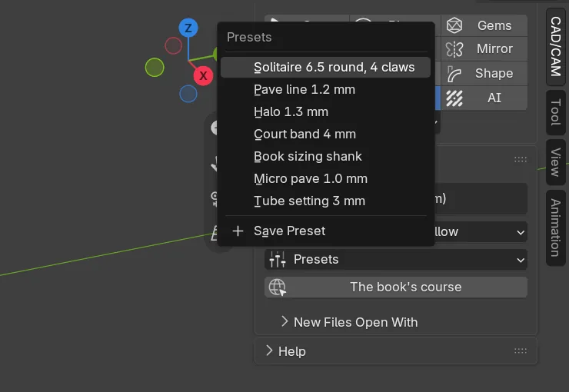Click the Gems gemstone icon
Image resolution: width=569 pixels, height=392 pixels.
point(454,25)
